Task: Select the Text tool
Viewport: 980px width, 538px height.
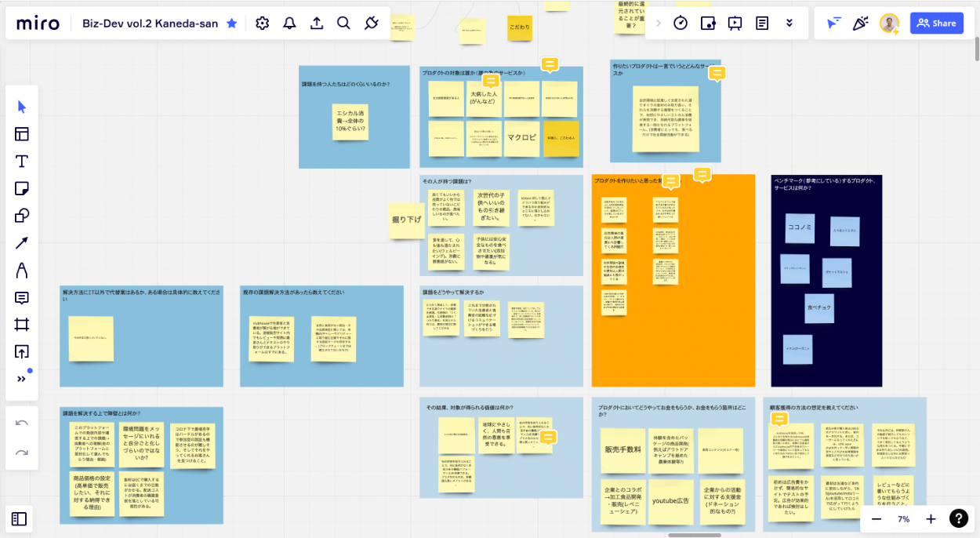Action: coord(22,162)
